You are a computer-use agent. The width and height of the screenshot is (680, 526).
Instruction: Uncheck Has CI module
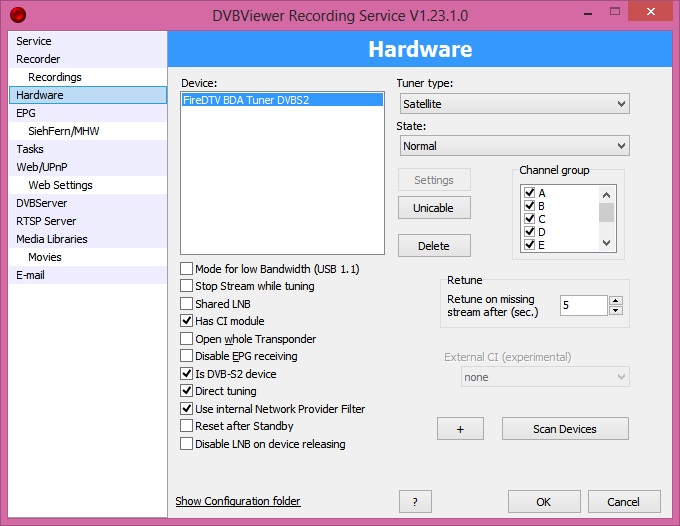186,321
